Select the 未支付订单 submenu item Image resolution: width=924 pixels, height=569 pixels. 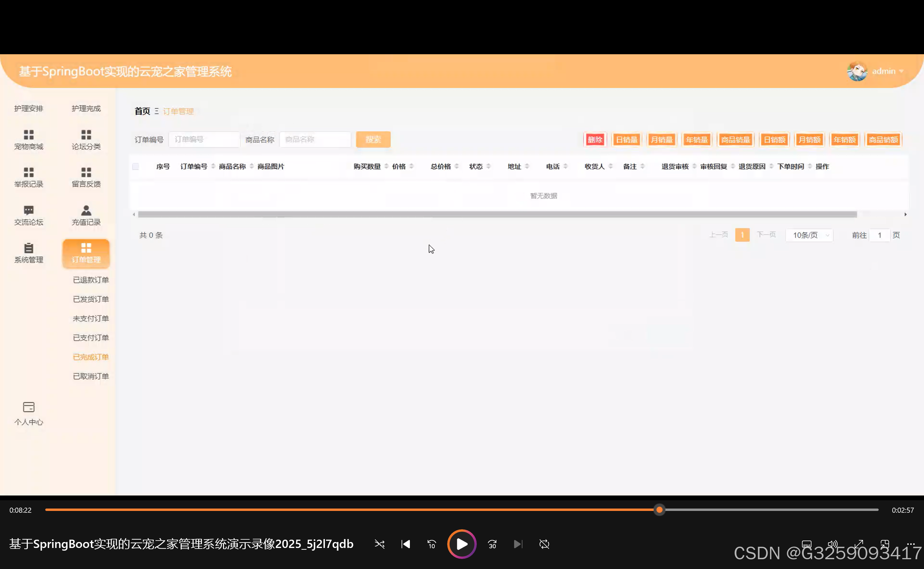[x=90, y=318]
